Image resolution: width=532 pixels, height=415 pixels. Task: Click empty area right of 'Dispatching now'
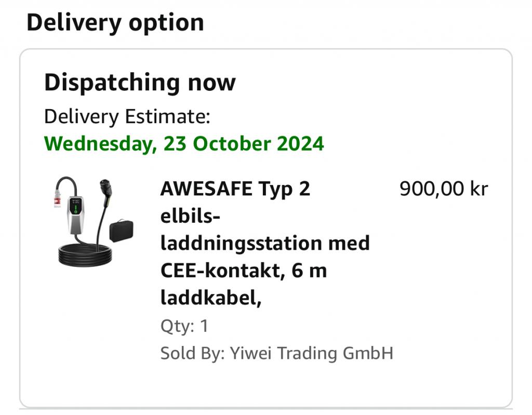[364, 83]
